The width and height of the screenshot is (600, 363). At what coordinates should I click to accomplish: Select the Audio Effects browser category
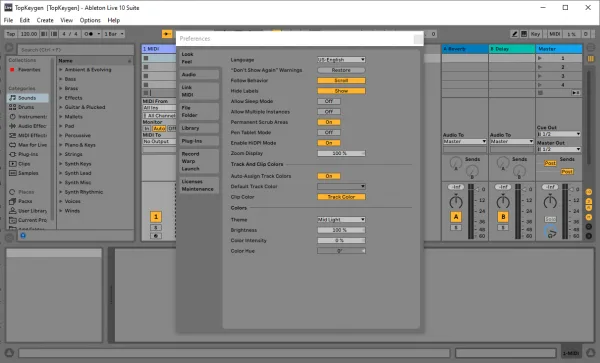point(28,126)
